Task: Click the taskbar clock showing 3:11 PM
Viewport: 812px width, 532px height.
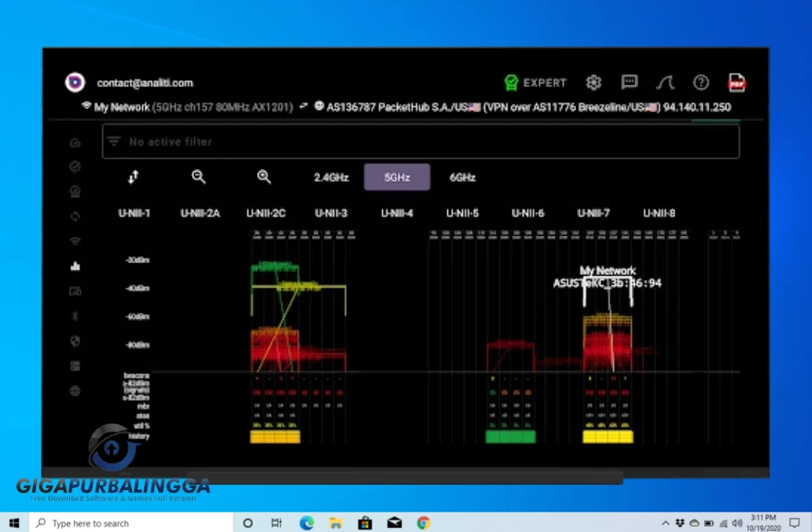Action: click(763, 523)
